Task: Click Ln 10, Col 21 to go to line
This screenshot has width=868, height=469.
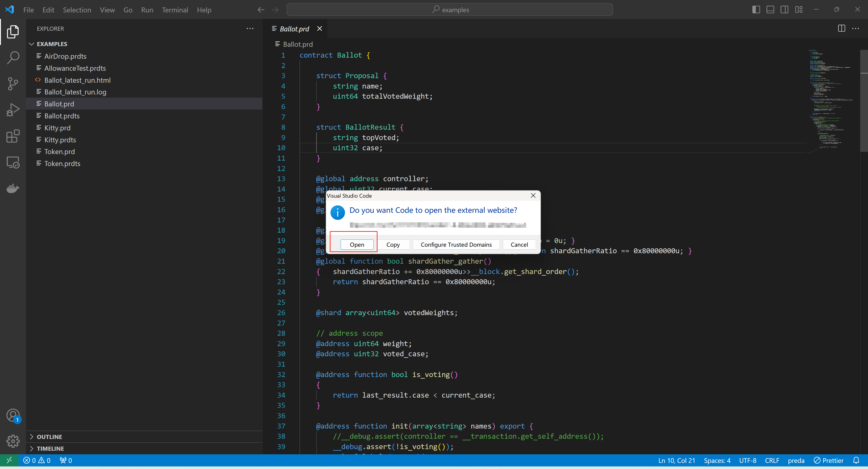Action: (x=676, y=460)
